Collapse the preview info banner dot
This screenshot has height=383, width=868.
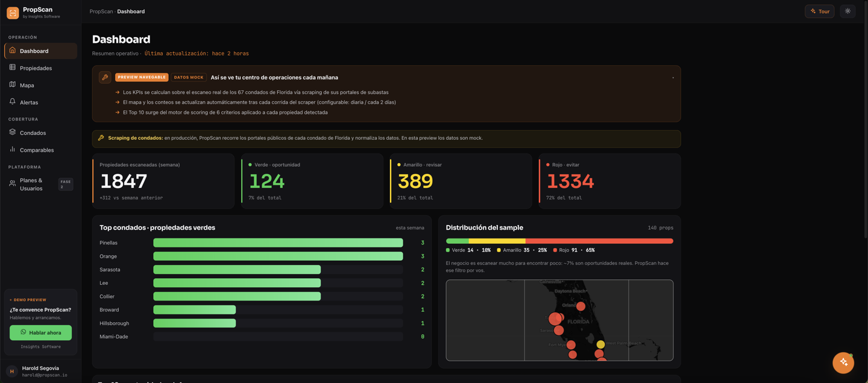673,78
